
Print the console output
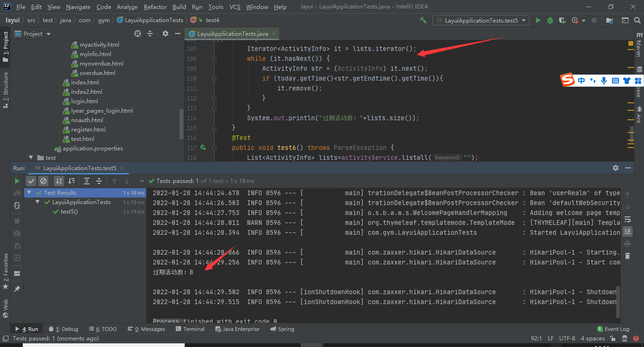627,244
